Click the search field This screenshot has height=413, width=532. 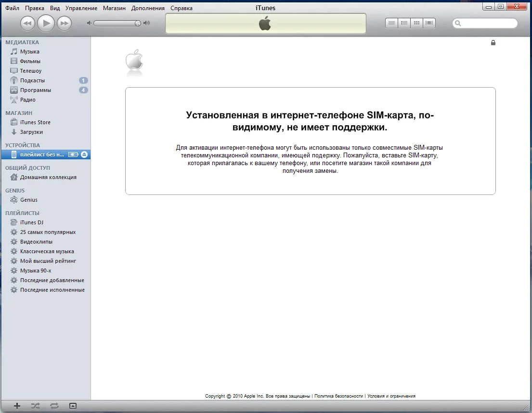tap(485, 23)
